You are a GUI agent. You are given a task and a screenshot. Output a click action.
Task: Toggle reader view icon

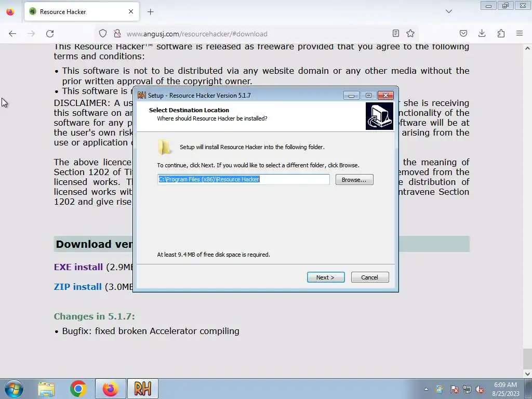click(395, 33)
